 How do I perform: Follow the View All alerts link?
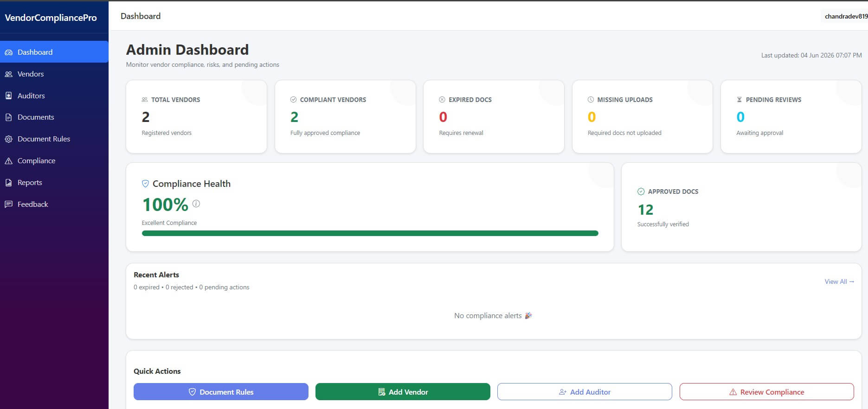pos(839,281)
